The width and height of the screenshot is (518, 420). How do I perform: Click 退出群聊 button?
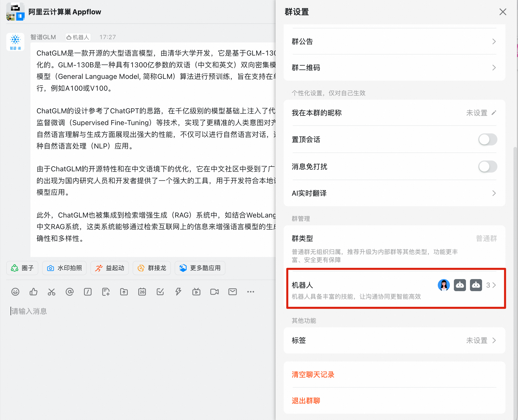coord(306,401)
